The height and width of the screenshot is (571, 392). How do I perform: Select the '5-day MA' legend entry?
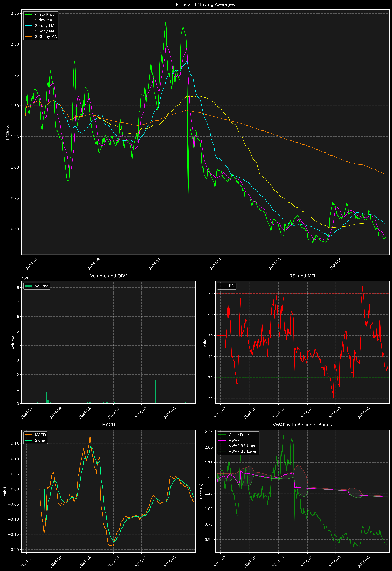(x=43, y=20)
